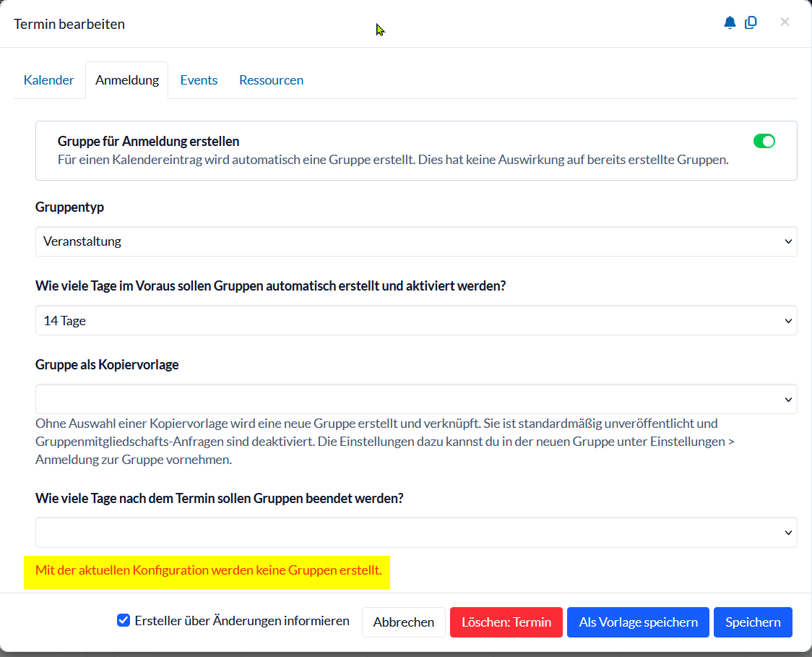Image resolution: width=812 pixels, height=657 pixels.
Task: Select the Anmeldung tab
Action: coord(127,80)
